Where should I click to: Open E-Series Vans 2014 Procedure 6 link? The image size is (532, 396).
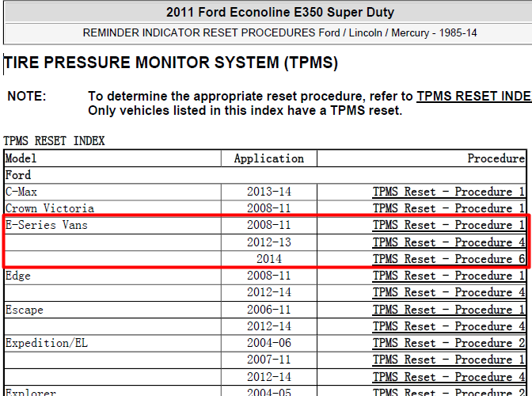449,259
